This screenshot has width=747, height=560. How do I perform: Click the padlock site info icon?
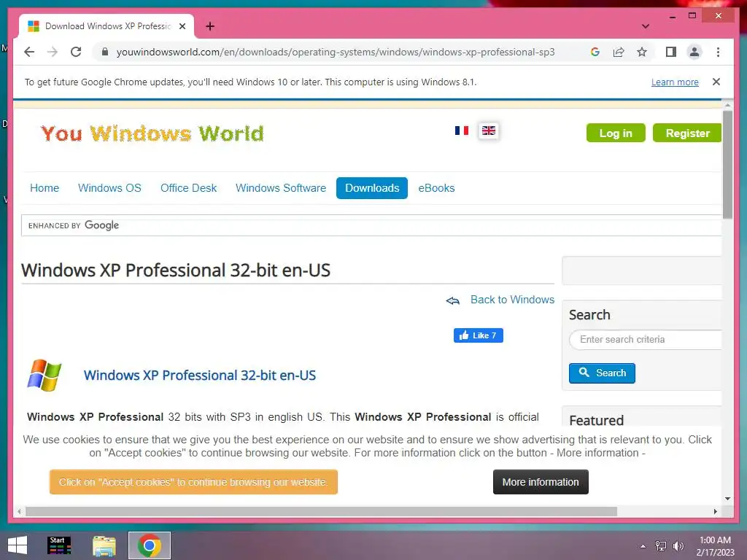[105, 52]
